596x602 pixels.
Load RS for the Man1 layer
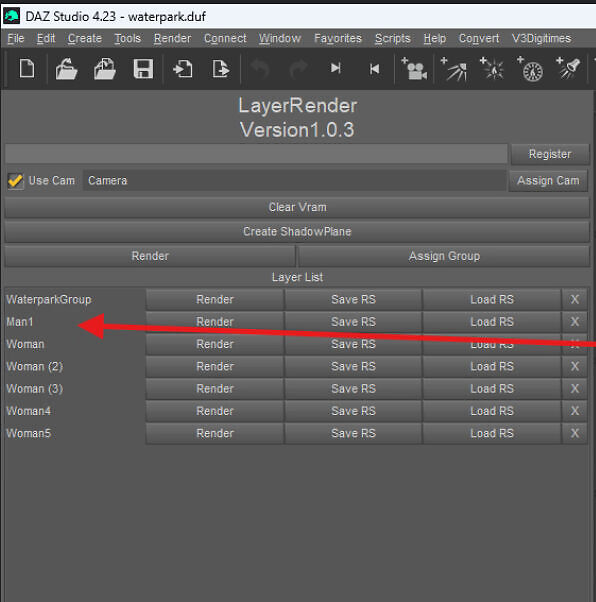[492, 322]
